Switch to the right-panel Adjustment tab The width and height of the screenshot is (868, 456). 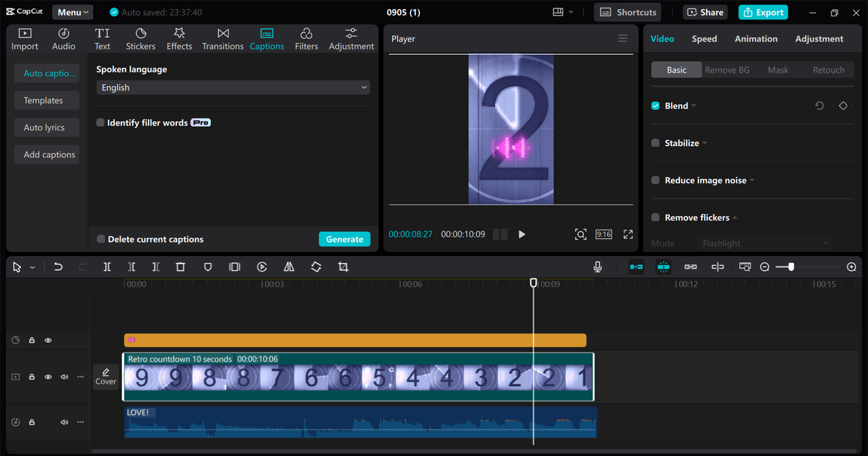pyautogui.click(x=819, y=39)
